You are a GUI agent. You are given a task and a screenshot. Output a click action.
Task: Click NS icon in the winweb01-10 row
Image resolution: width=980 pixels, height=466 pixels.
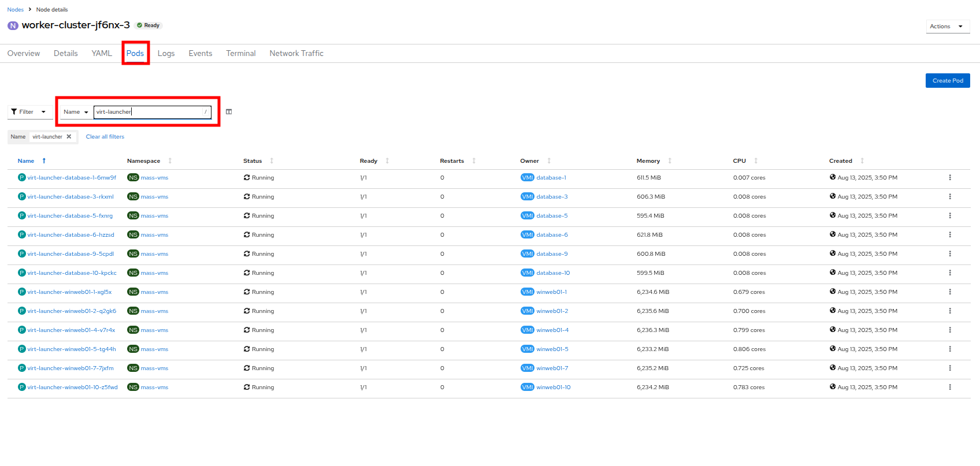[133, 387]
